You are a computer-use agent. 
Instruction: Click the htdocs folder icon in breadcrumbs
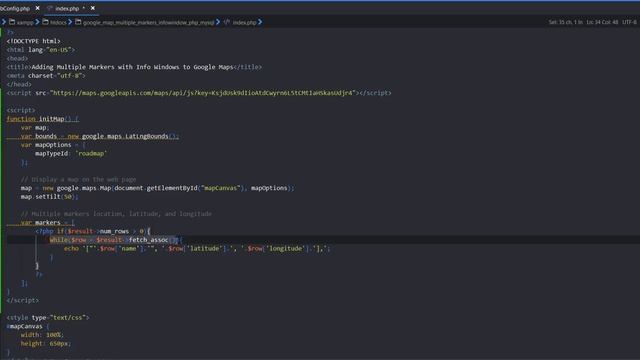(45, 22)
